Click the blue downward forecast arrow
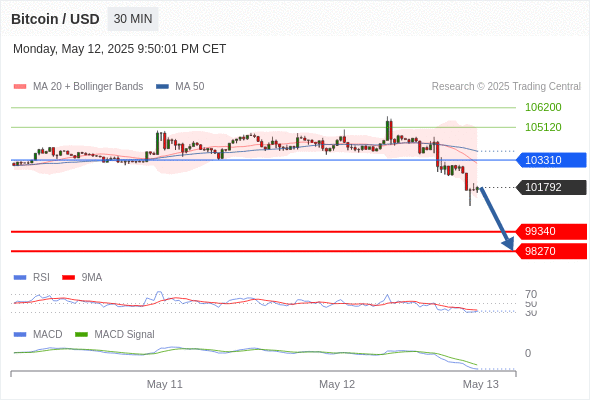The image size is (590, 400). click(x=497, y=219)
